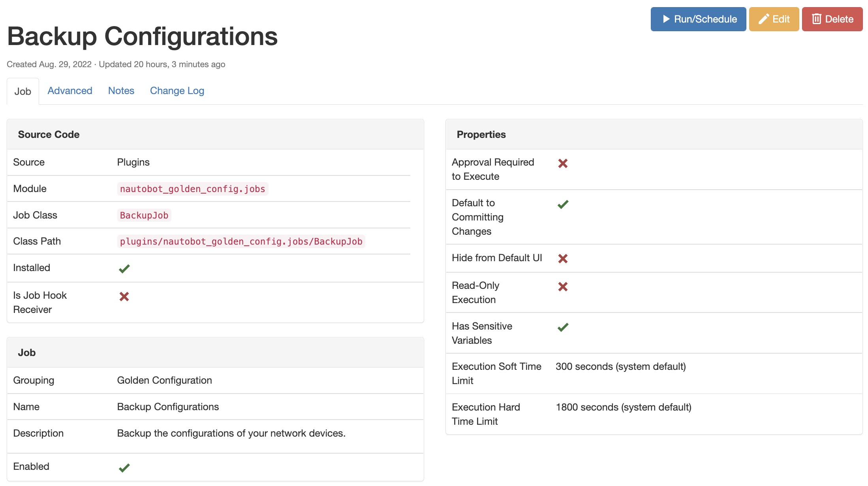
Task: Click the Has Sensitive Variables label
Action: tap(482, 333)
